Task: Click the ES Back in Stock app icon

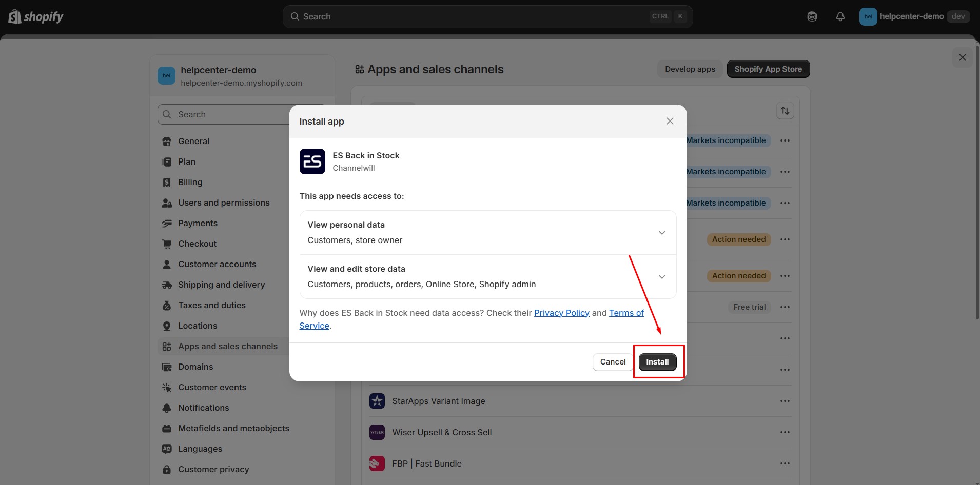Action: (312, 161)
